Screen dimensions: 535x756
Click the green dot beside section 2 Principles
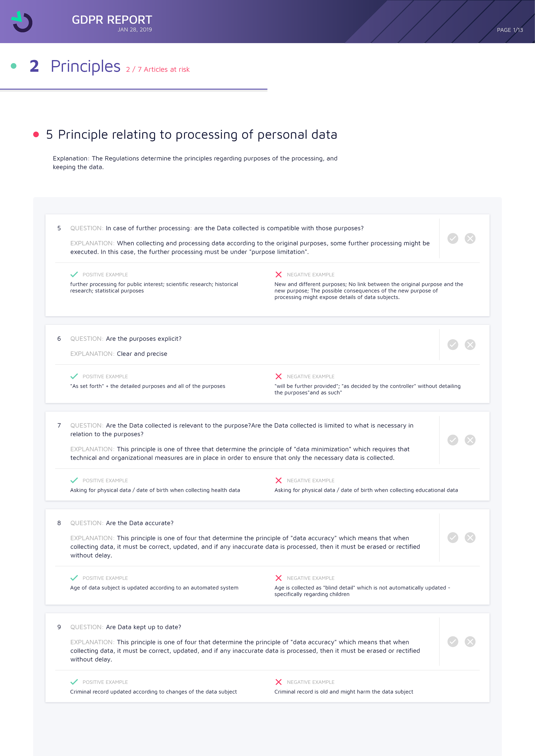13,66
